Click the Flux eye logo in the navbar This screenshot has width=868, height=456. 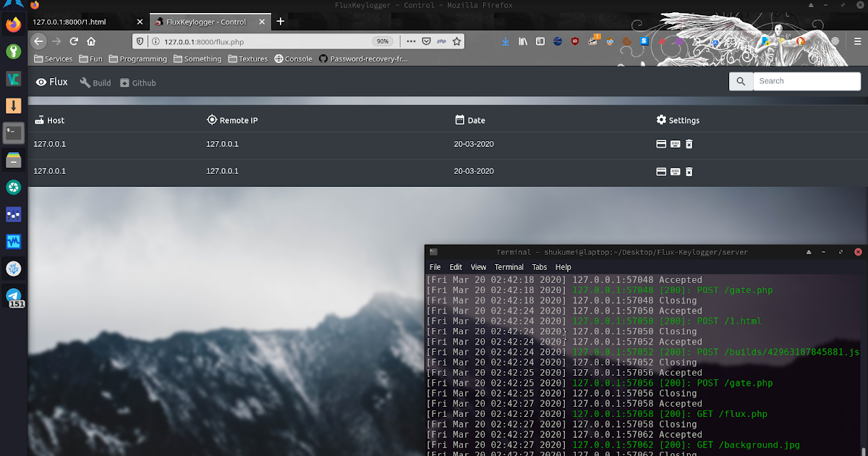pyautogui.click(x=41, y=82)
